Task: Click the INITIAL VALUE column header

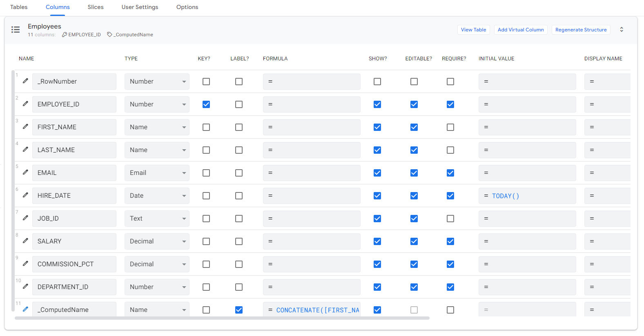Action: pos(496,59)
